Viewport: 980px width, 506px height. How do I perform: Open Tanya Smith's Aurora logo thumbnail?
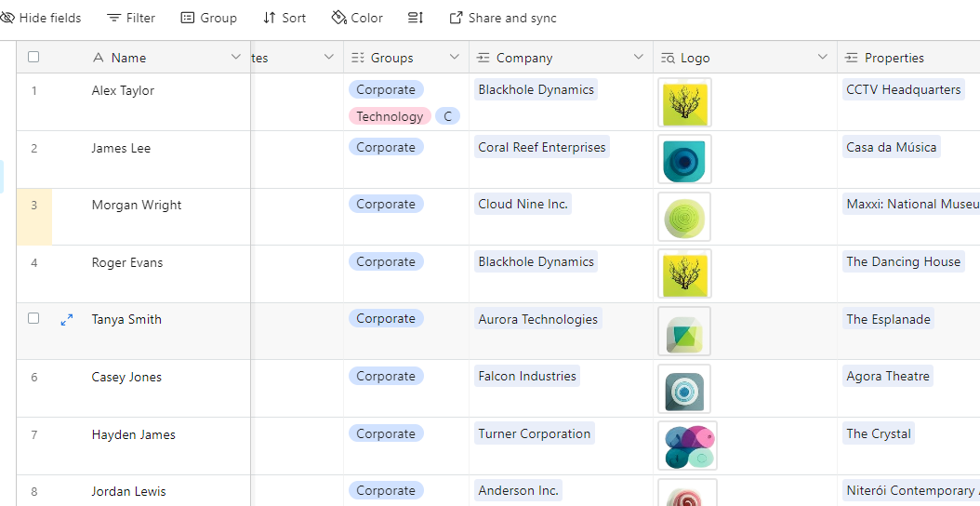click(x=685, y=331)
